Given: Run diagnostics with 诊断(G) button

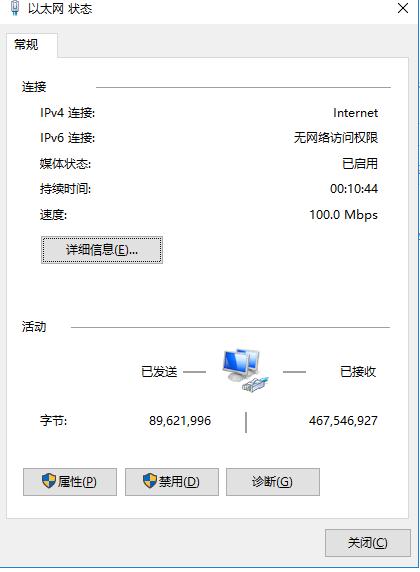Looking at the screenshot, I should click(x=273, y=482).
